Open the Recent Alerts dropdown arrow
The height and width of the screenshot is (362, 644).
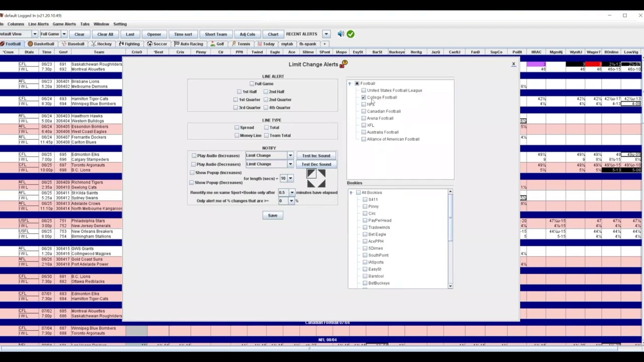pyautogui.click(x=326, y=34)
